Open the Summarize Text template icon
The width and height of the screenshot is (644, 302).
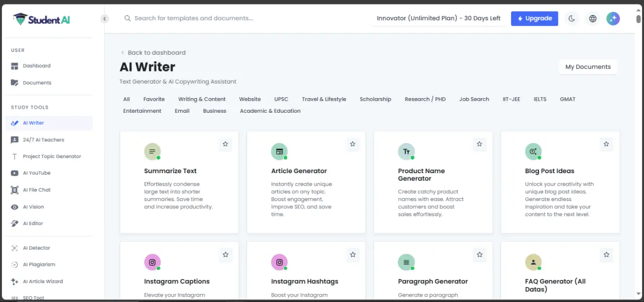[x=152, y=152]
